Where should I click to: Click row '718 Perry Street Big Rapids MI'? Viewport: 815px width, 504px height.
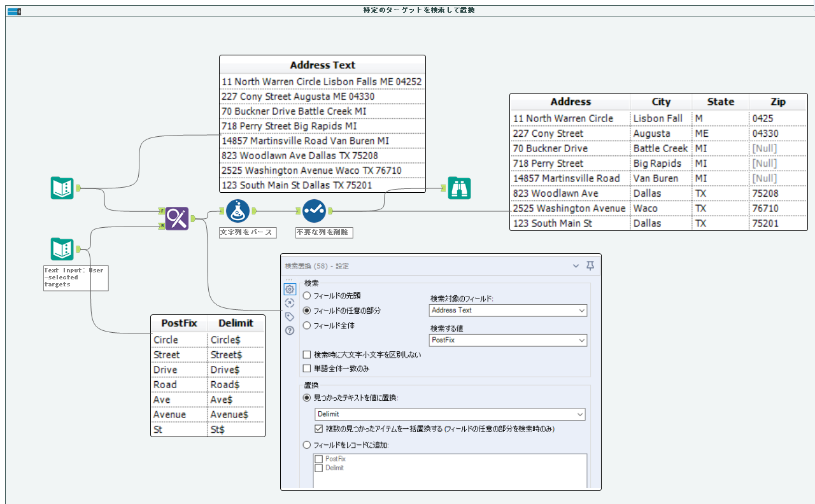coord(322,126)
